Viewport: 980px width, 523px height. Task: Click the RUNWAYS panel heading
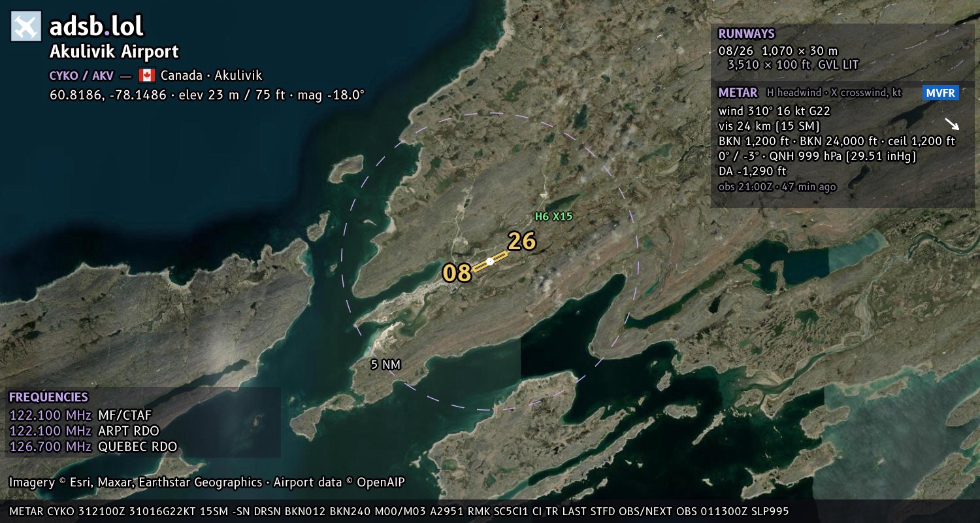746,34
